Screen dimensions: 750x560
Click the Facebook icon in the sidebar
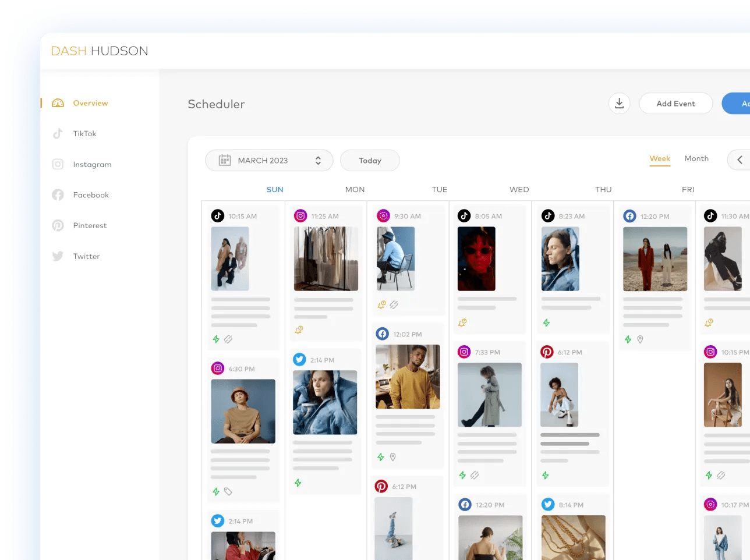58,194
